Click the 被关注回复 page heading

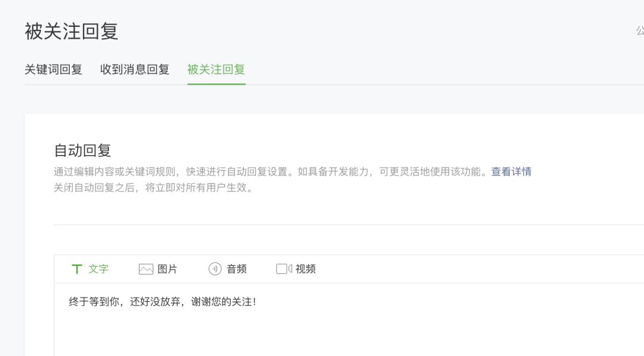[72, 31]
